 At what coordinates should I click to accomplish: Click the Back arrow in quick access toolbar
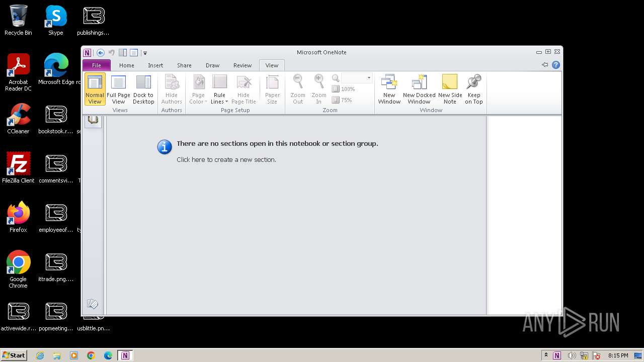coord(101,53)
